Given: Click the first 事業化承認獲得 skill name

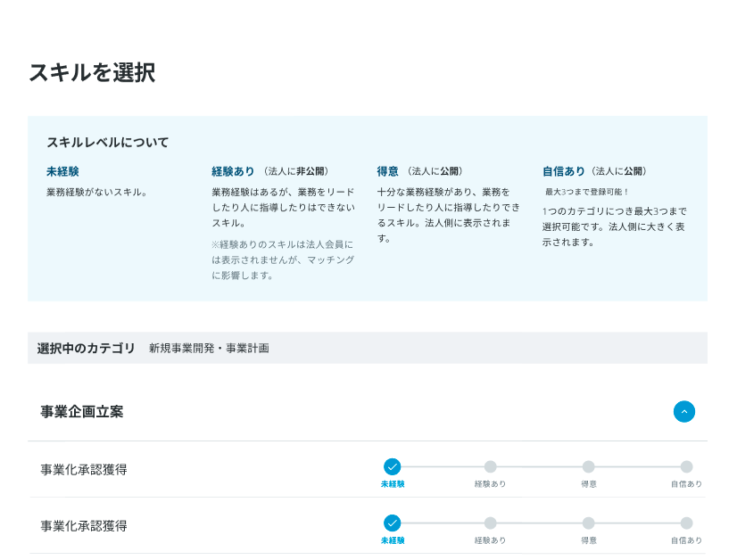Looking at the screenshot, I should (84, 469).
